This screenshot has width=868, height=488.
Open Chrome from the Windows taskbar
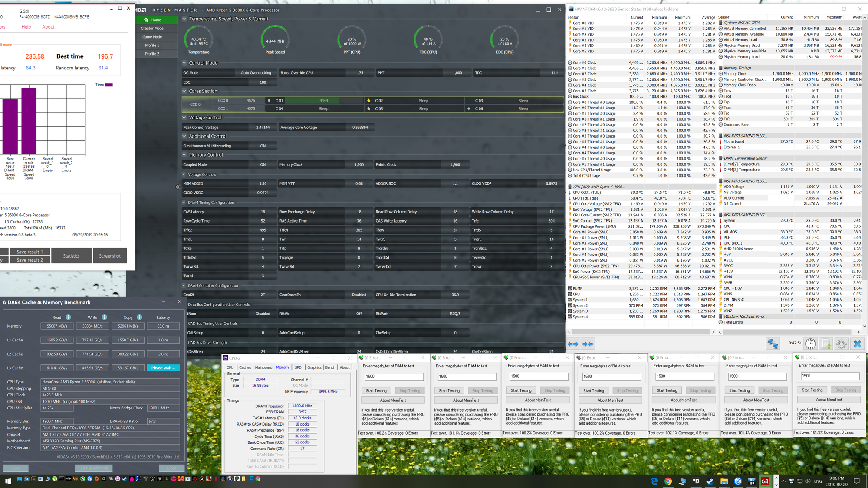tap(668, 481)
